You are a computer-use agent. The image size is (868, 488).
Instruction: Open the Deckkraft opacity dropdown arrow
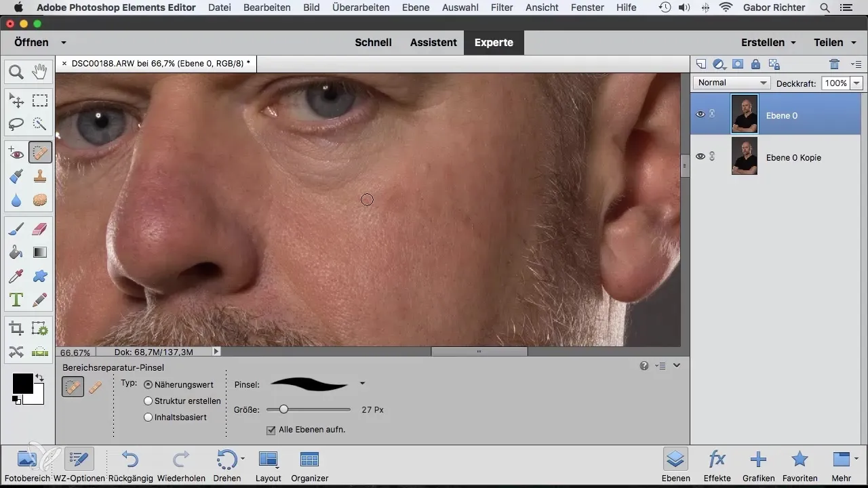click(856, 83)
